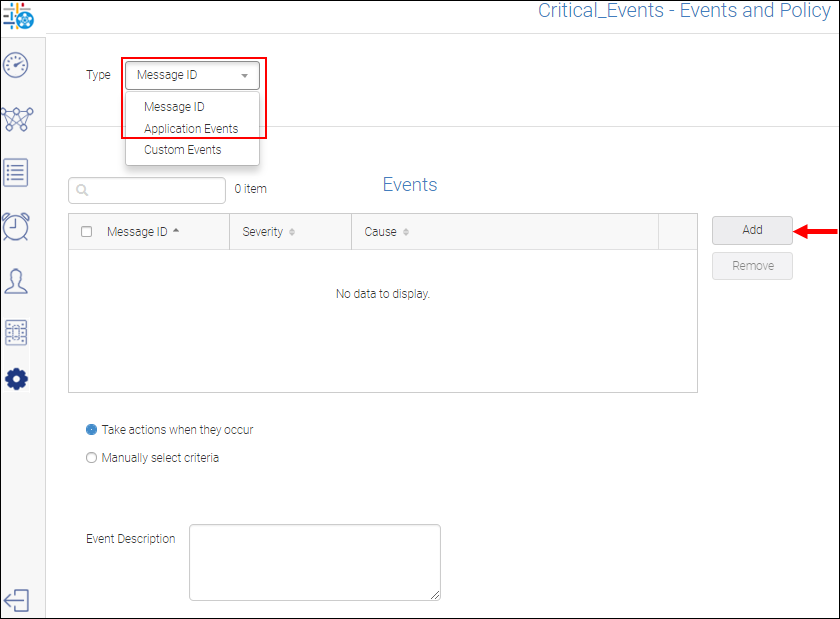
Task: Click the logout arrow icon
Action: (17, 600)
